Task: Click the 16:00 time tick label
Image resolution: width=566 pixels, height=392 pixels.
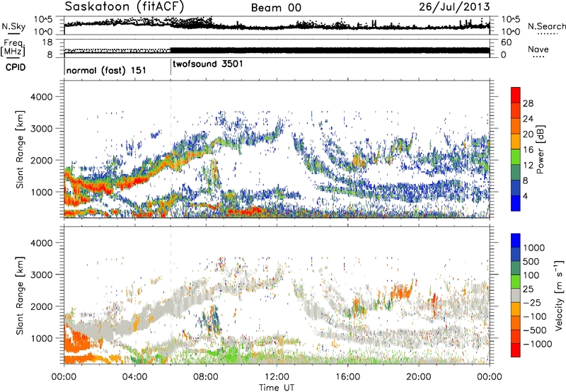Action: (347, 377)
